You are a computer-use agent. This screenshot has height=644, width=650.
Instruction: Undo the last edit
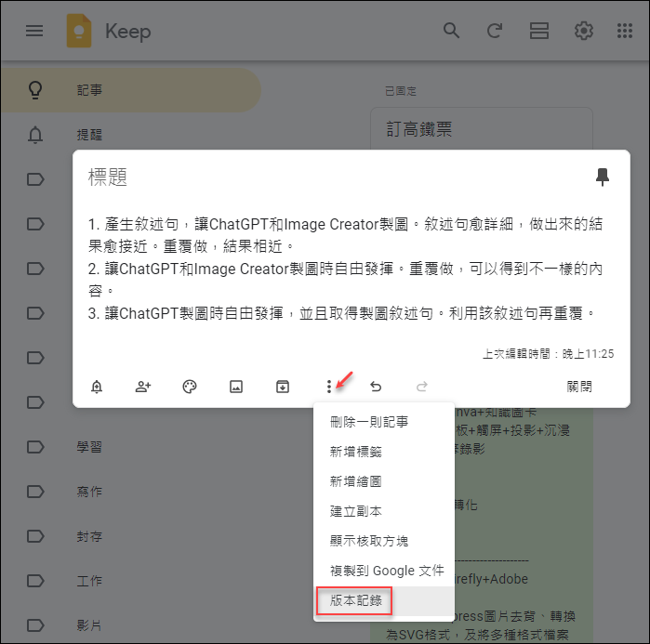[376, 387]
